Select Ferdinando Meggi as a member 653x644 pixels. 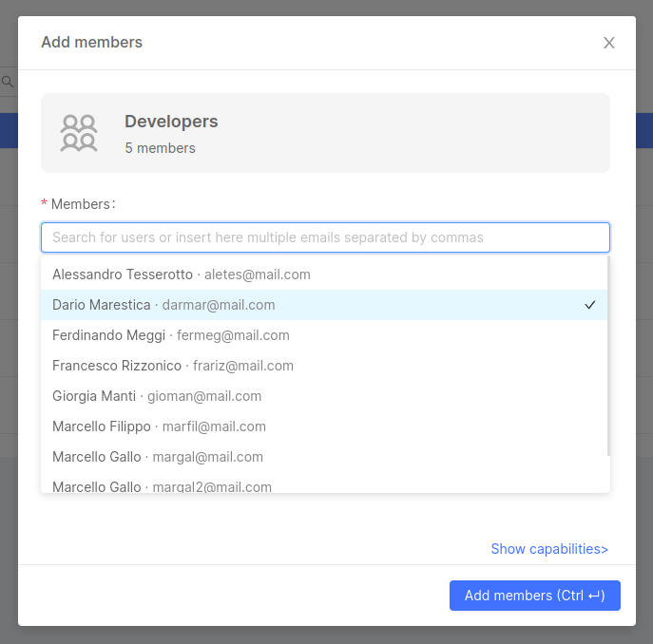[170, 335]
